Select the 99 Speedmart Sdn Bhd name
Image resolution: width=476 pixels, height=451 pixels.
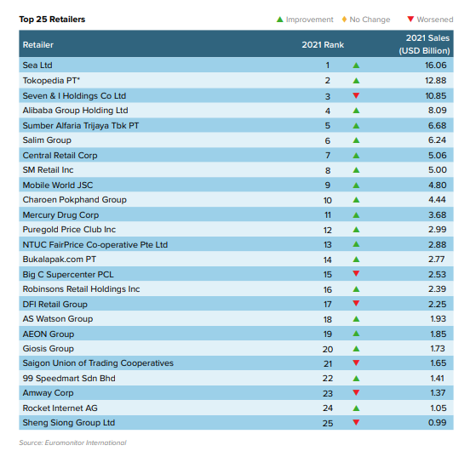click(x=69, y=379)
